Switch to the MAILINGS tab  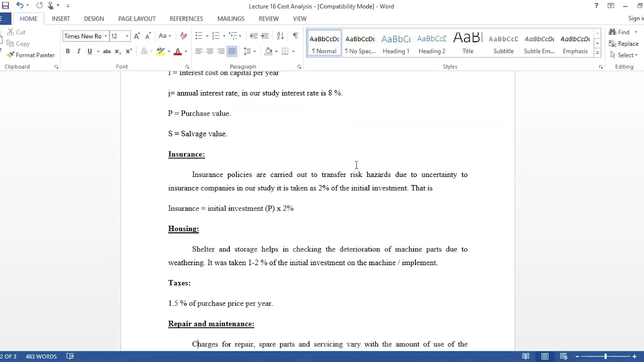(x=231, y=19)
